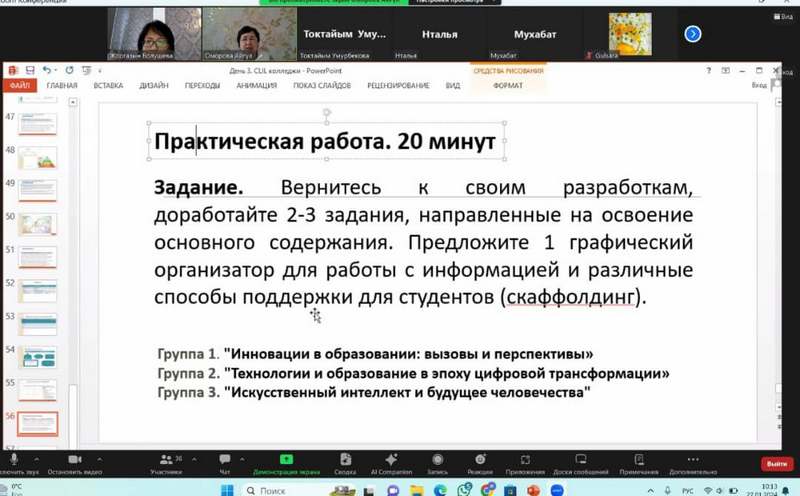Open the Zoom Chat (Чат) panel
This screenshot has height=496, width=800.
click(x=224, y=460)
